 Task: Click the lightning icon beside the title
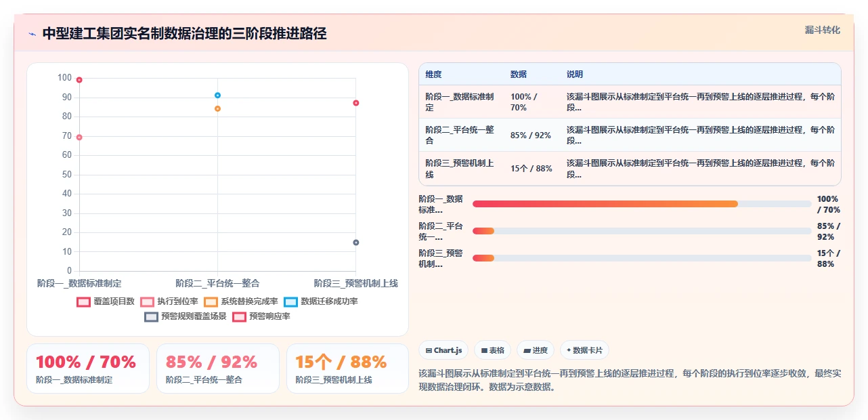(32, 34)
